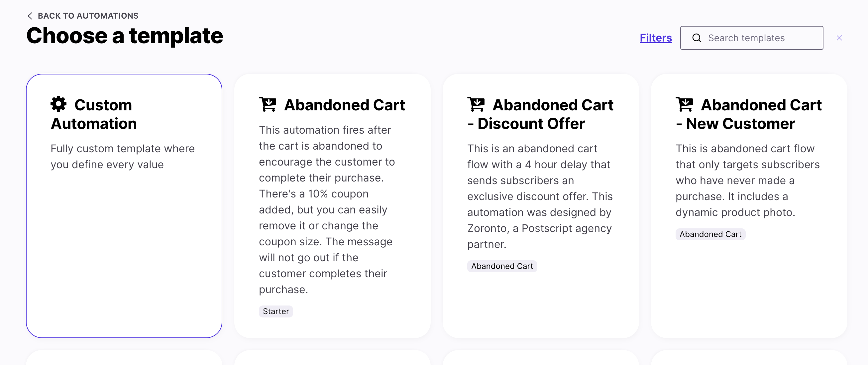The height and width of the screenshot is (365, 868).
Task: Click cart icon on Starter Abandoned Cart card
Action: [x=268, y=104]
